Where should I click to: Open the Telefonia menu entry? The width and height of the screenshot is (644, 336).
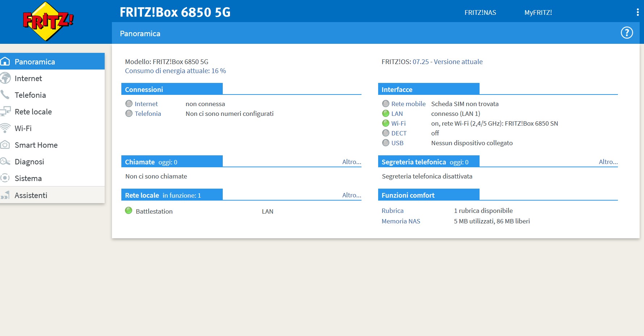[52, 95]
